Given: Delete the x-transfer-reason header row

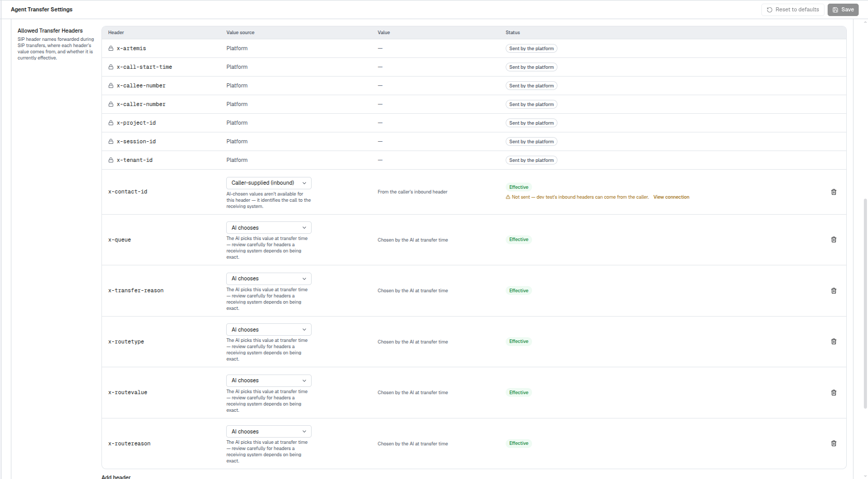Looking at the screenshot, I should 833,291.
